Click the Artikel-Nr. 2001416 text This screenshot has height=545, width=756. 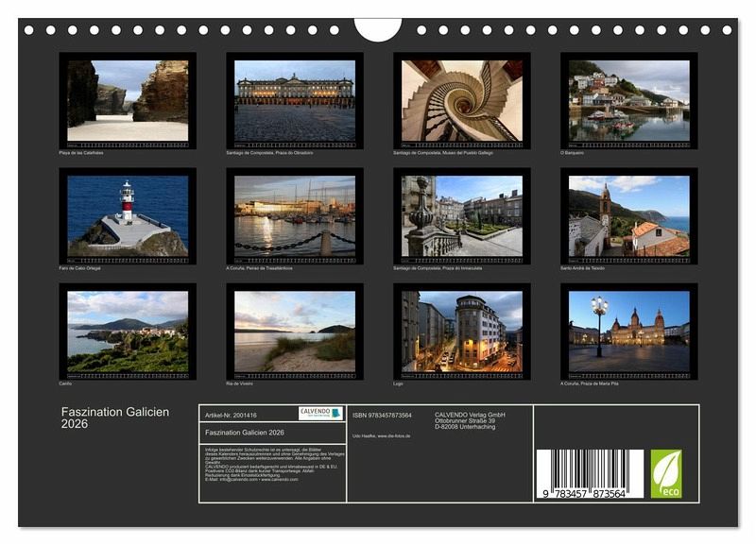coord(232,414)
